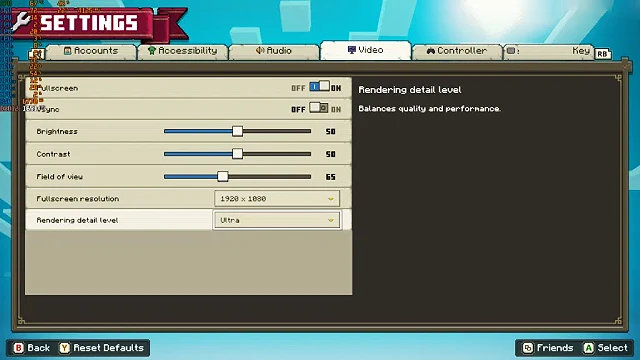Open the Key bindings tab
Image resolution: width=640 pixels, height=360 pixels.
pos(549,51)
